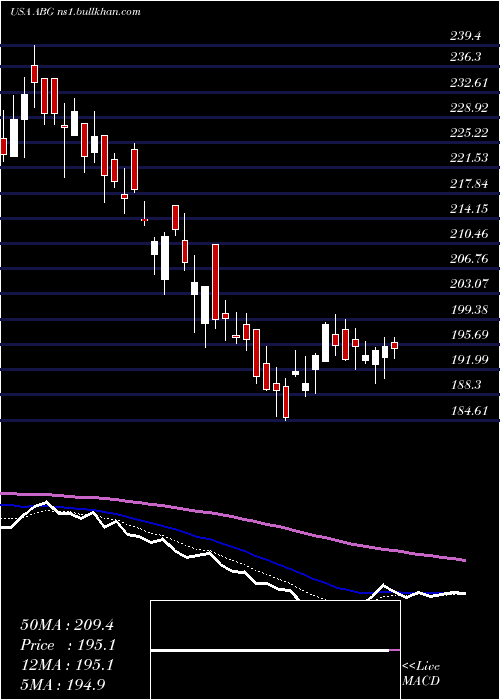Select the 210.46 price axis value
The width and height of the screenshot is (500, 700).
(468, 233)
